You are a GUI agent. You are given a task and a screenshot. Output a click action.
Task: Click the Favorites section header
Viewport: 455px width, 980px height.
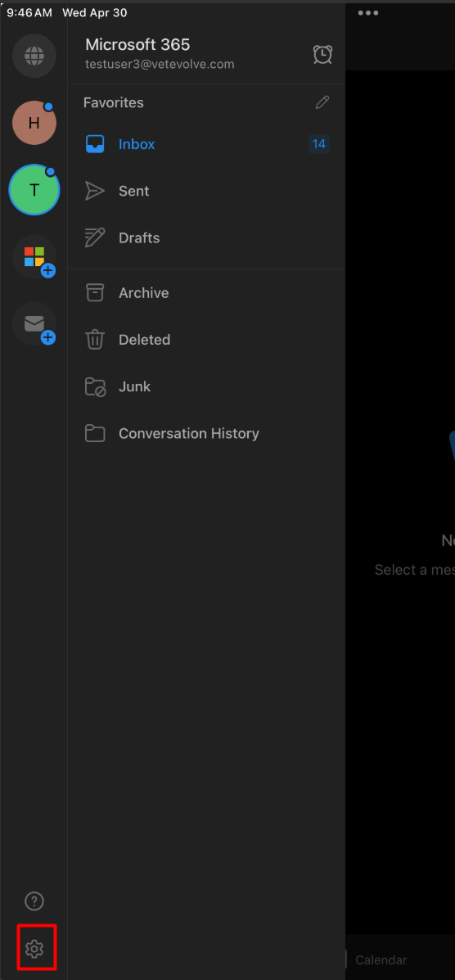click(x=114, y=102)
